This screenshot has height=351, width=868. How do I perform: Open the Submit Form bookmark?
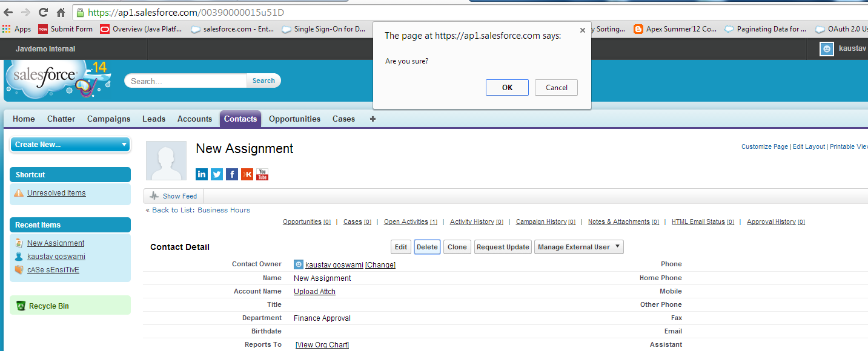coord(65,29)
